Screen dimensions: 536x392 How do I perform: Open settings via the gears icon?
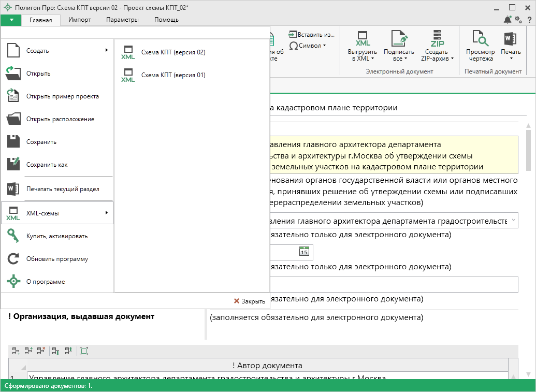pos(518,20)
